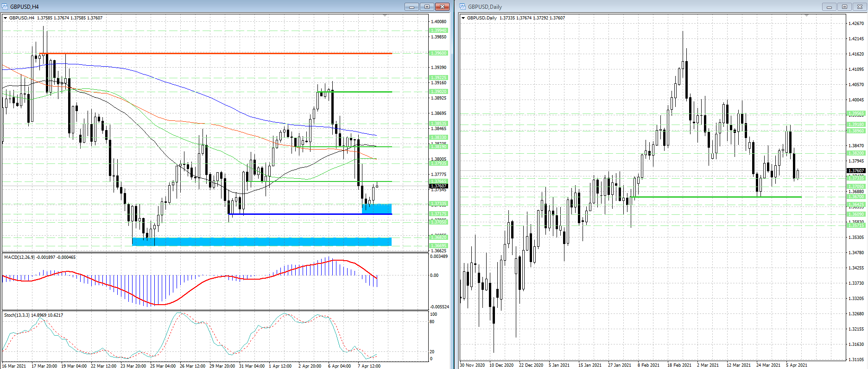Maximize the GBPUSD,H4 chart window
868x369 pixels.
pos(427,6)
